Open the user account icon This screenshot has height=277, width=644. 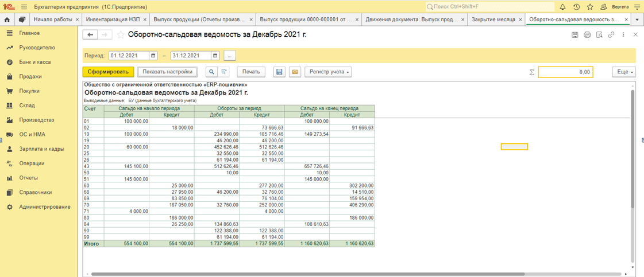(x=603, y=7)
